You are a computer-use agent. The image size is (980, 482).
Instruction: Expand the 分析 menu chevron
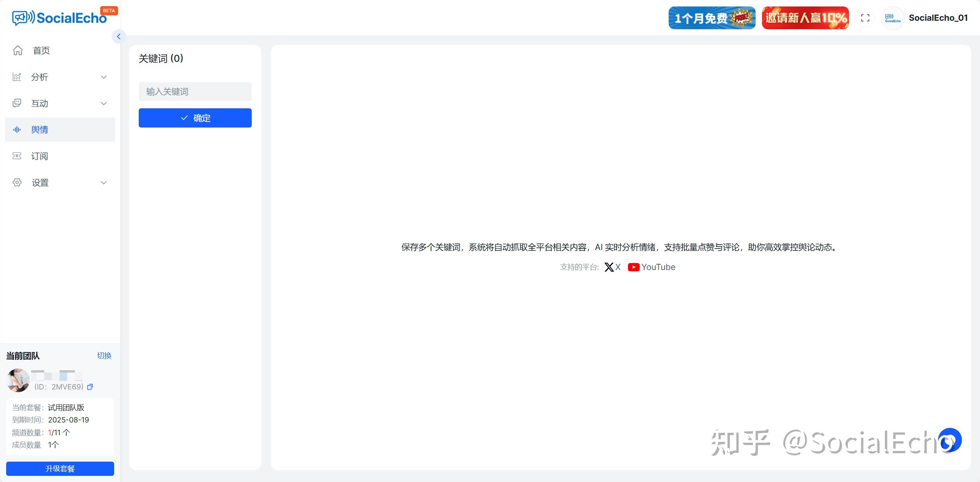[103, 77]
